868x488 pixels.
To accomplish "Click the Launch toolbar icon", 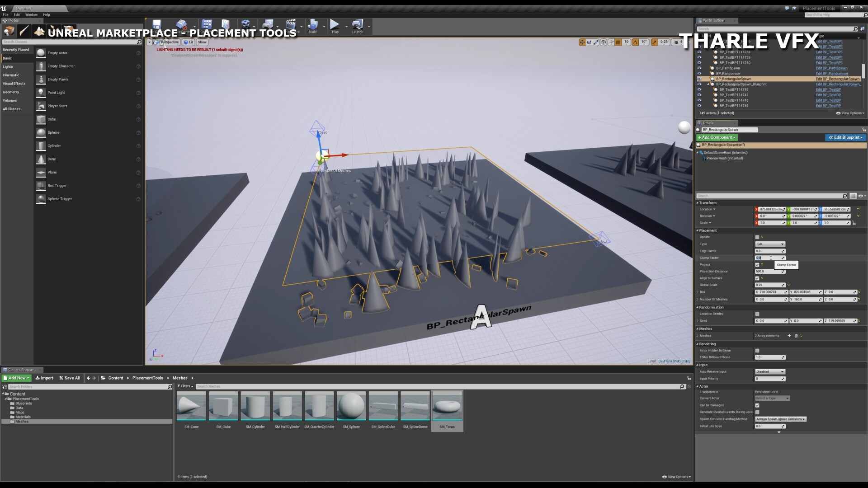I will pyautogui.click(x=357, y=26).
